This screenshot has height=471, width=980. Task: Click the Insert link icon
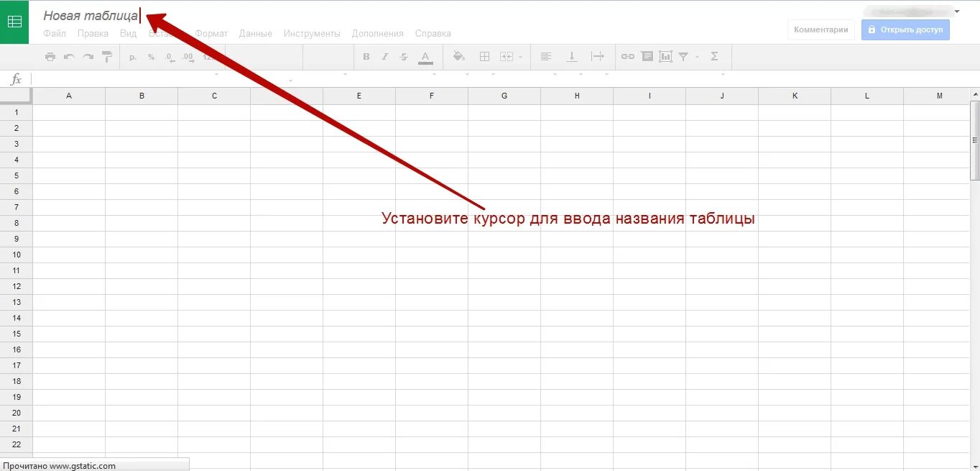pyautogui.click(x=628, y=57)
